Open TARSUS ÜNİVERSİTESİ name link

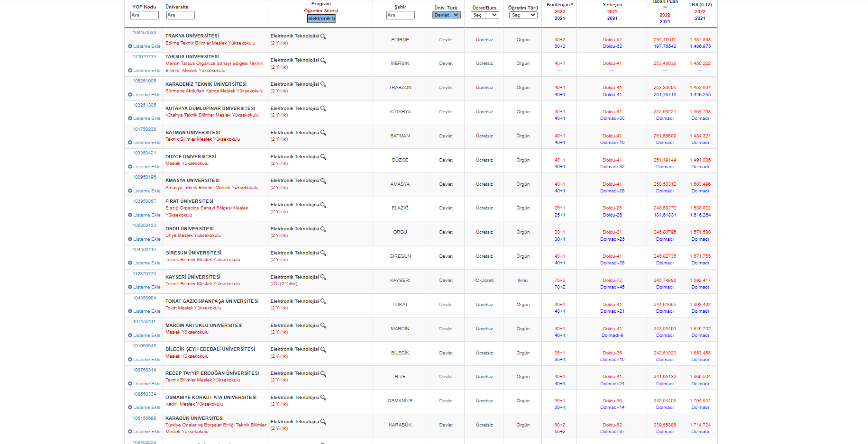[x=192, y=57]
